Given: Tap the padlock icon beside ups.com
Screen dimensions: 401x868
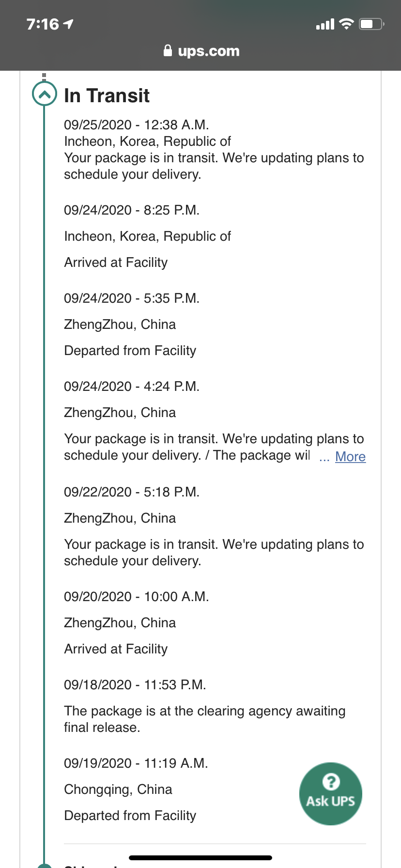Looking at the screenshot, I should [168, 50].
